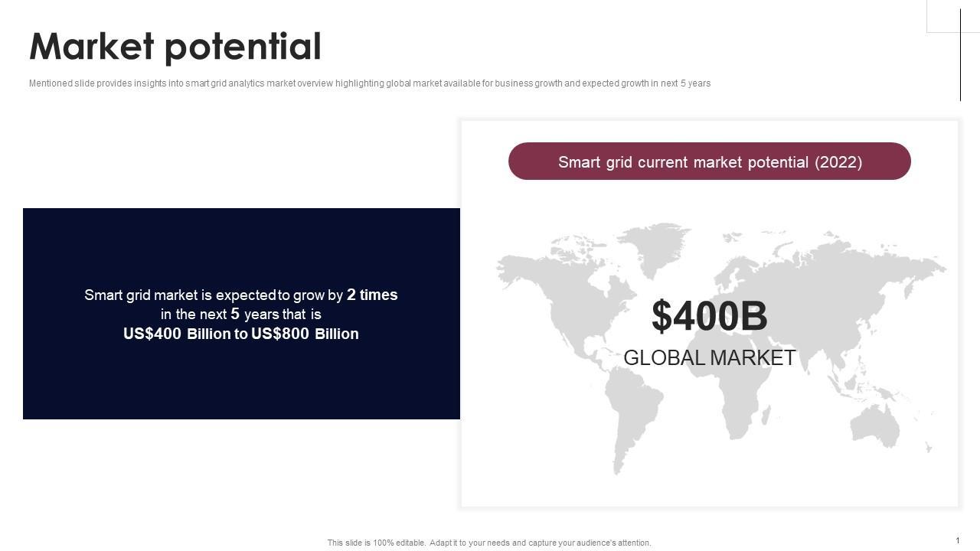Click the slide number 1 at bottom right

[x=957, y=540]
